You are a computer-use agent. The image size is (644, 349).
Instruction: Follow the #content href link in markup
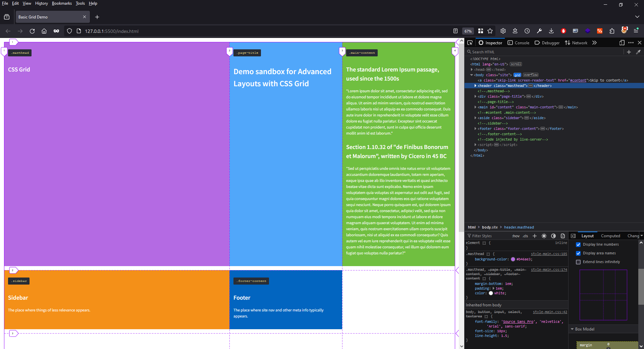tap(578, 80)
